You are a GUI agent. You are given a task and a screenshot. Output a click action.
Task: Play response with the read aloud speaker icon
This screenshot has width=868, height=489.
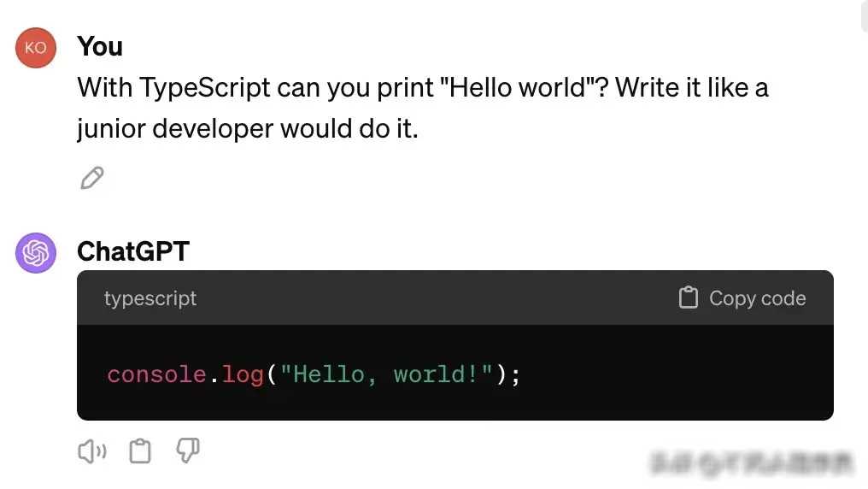pyautogui.click(x=92, y=451)
